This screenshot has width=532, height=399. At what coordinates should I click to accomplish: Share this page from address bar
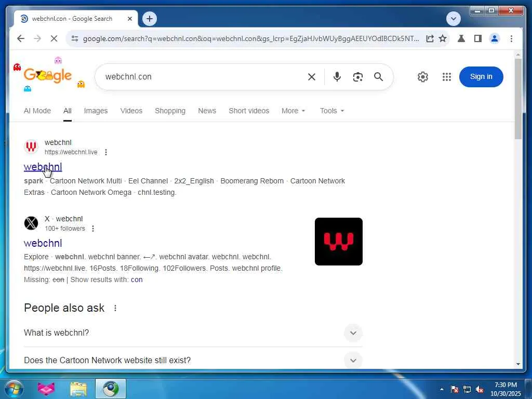click(x=430, y=38)
